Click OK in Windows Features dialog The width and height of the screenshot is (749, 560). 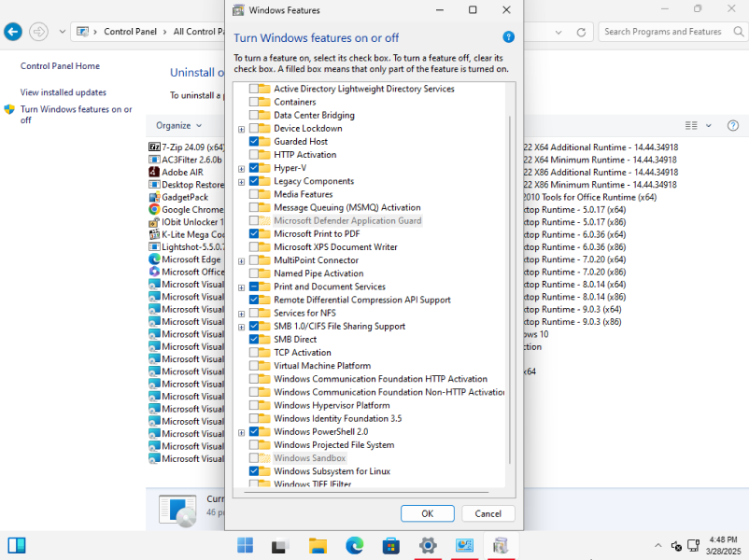pyautogui.click(x=428, y=513)
